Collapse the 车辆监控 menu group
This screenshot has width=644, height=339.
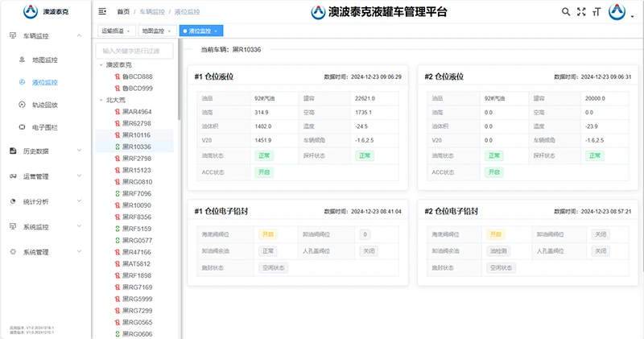coord(79,35)
